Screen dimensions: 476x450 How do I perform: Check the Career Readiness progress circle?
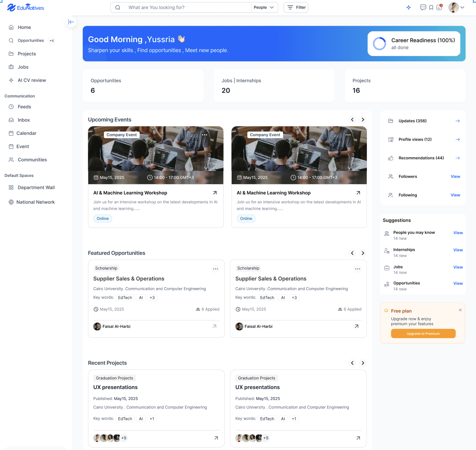tap(379, 43)
